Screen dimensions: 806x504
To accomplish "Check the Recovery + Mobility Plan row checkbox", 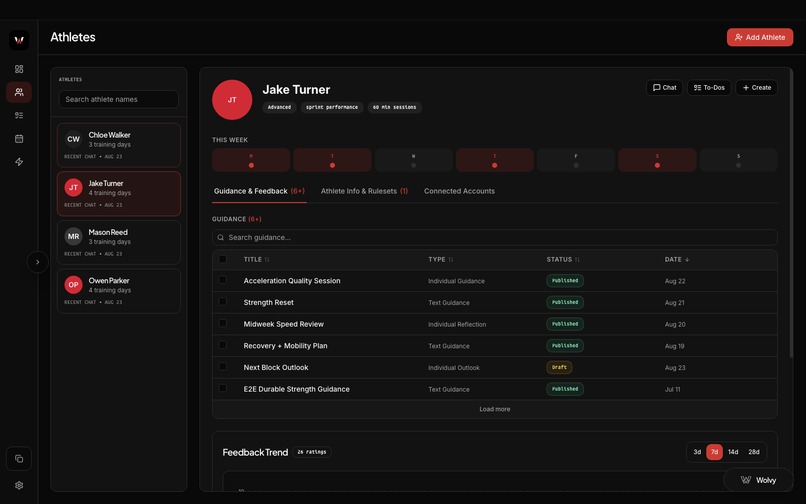I will pyautogui.click(x=223, y=345).
